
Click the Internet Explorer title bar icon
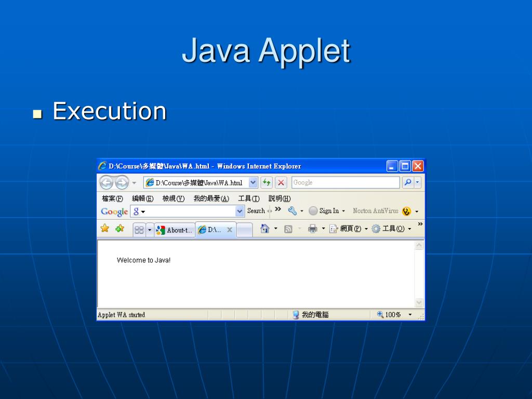point(102,166)
